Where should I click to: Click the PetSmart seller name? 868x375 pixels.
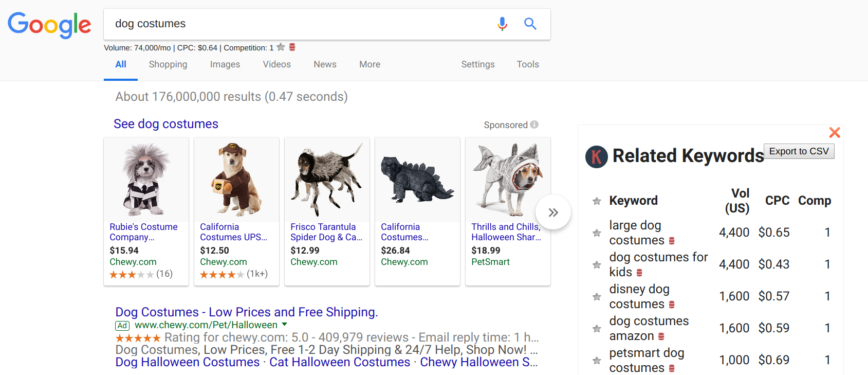490,262
